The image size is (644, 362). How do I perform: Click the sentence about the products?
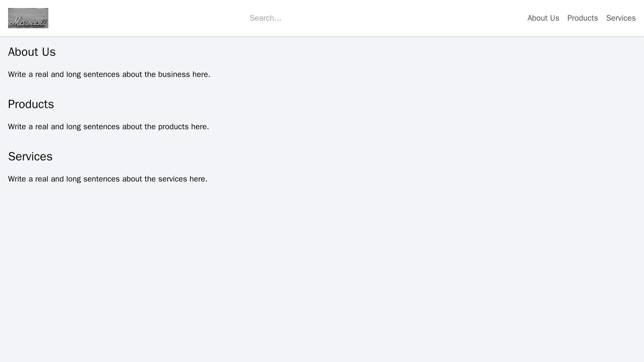coord(108,127)
